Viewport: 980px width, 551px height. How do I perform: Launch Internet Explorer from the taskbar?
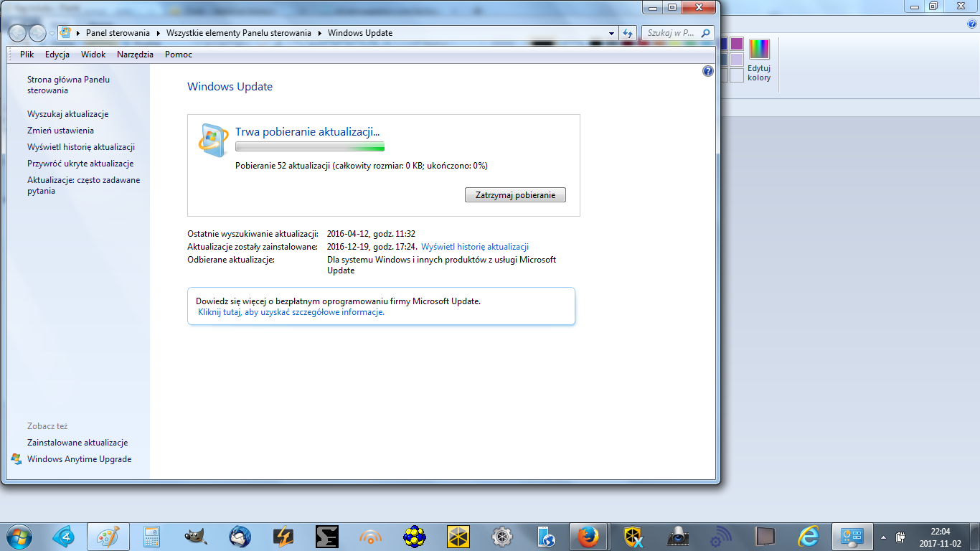coord(809,537)
